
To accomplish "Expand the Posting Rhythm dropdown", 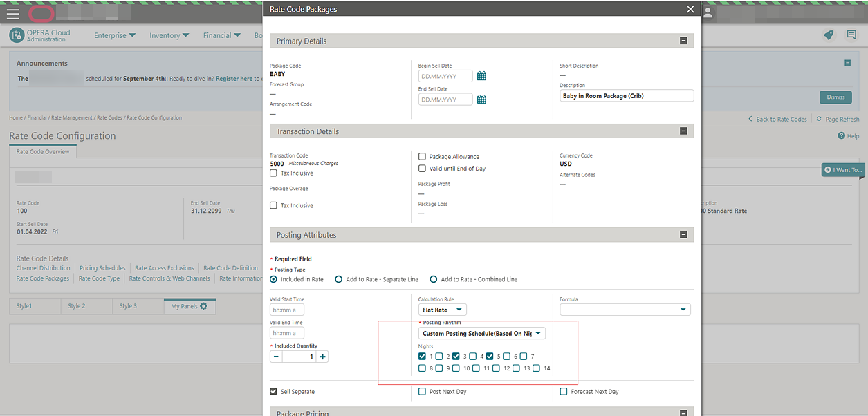I will click(x=482, y=333).
